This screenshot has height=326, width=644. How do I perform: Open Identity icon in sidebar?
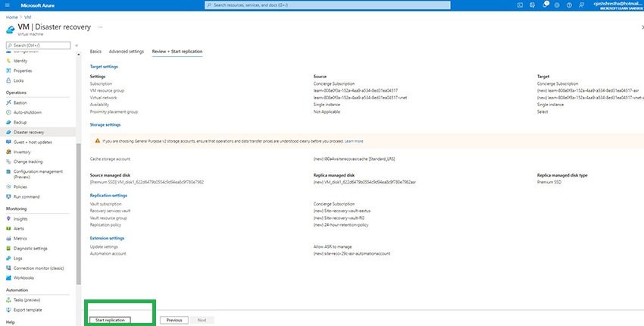coord(9,61)
